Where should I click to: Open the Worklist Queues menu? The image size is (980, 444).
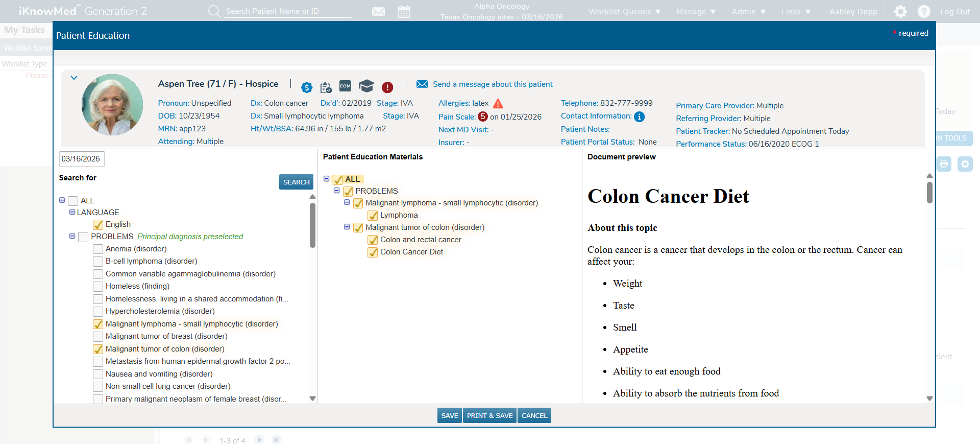pyautogui.click(x=624, y=11)
